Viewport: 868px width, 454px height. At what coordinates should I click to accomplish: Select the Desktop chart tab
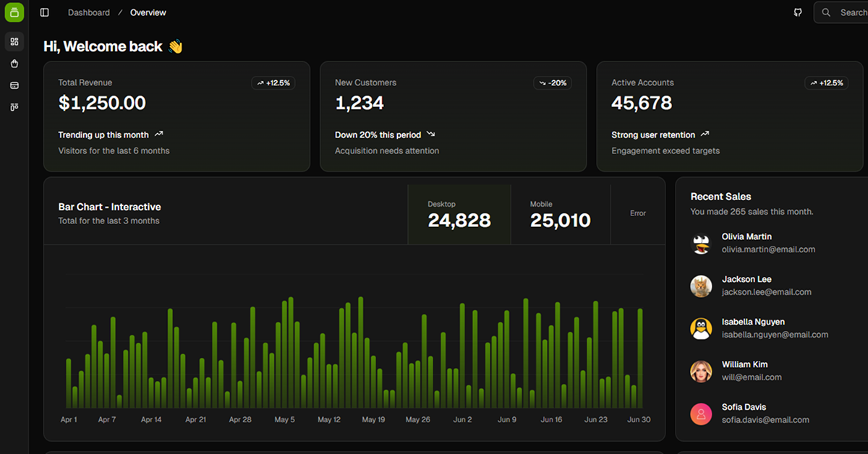tap(459, 215)
